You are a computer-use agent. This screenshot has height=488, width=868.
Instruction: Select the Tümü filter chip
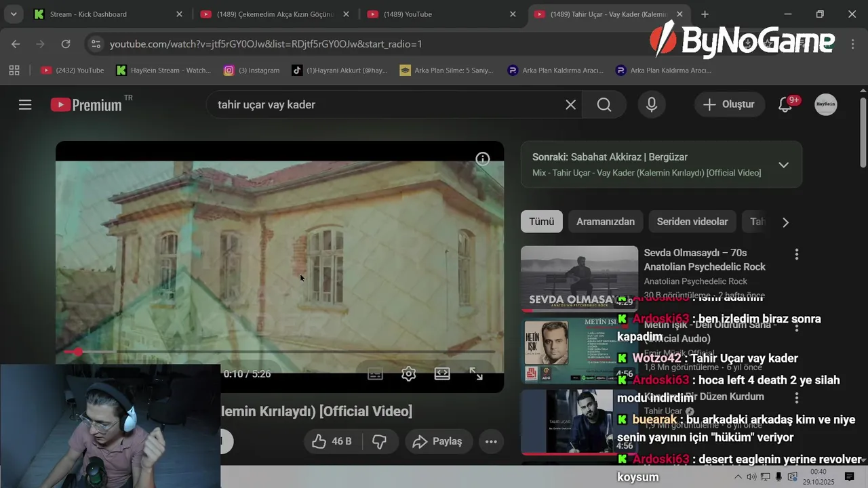[x=542, y=222]
